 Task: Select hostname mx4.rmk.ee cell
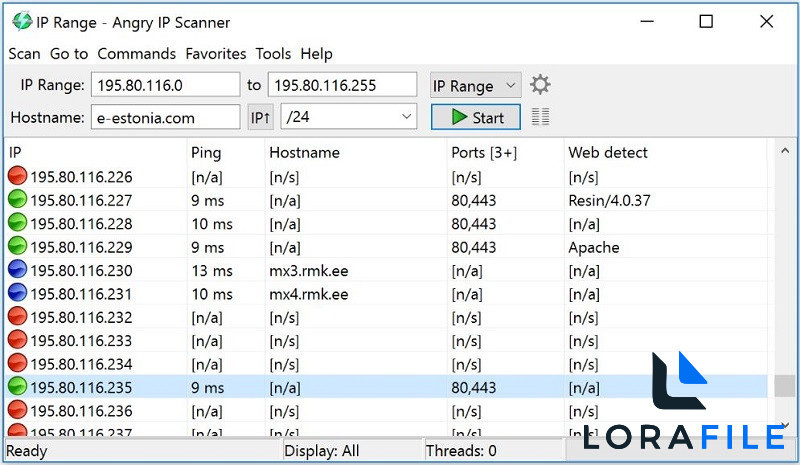coord(309,294)
